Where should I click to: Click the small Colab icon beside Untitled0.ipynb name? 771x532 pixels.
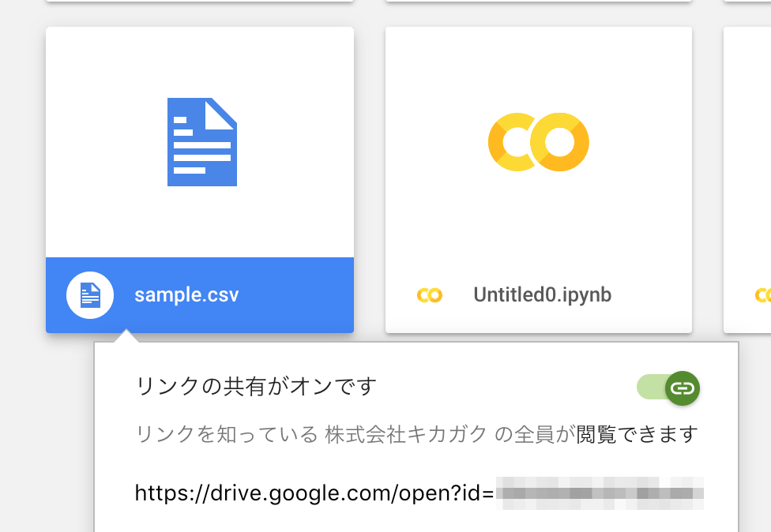click(430, 294)
